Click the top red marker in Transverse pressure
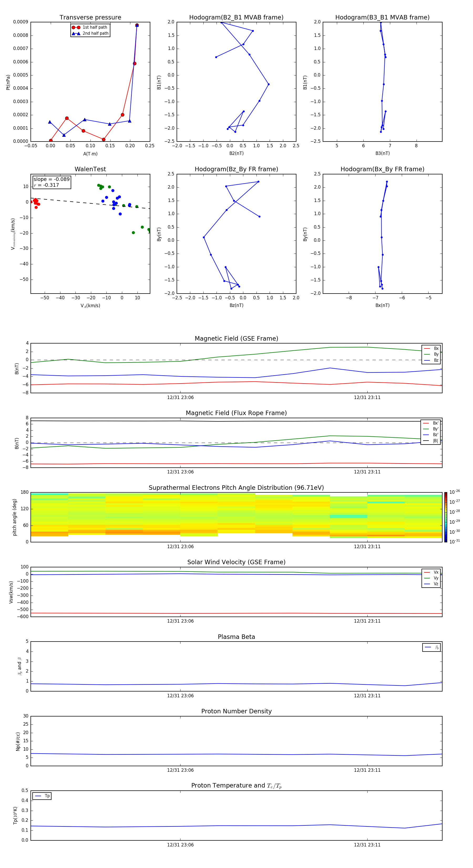Viewport: 473px width, 868px height. tap(137, 25)
